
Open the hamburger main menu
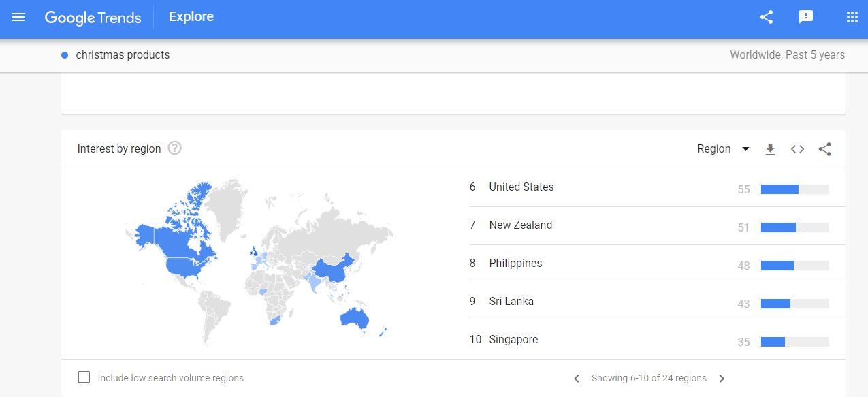(x=18, y=17)
